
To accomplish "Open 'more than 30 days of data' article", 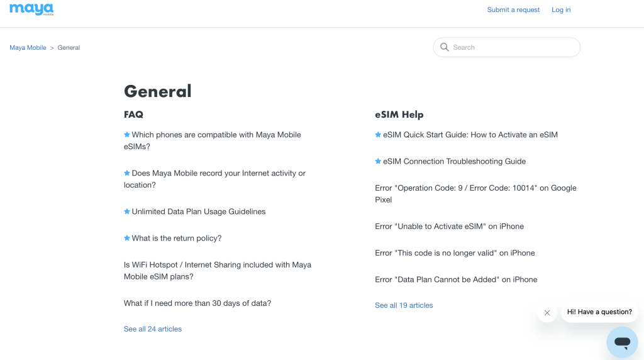I will (x=197, y=303).
